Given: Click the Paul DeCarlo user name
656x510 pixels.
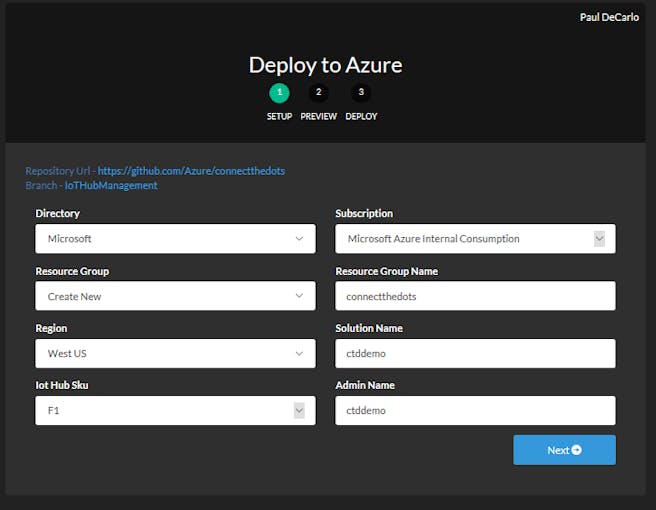Looking at the screenshot, I should coord(609,17).
